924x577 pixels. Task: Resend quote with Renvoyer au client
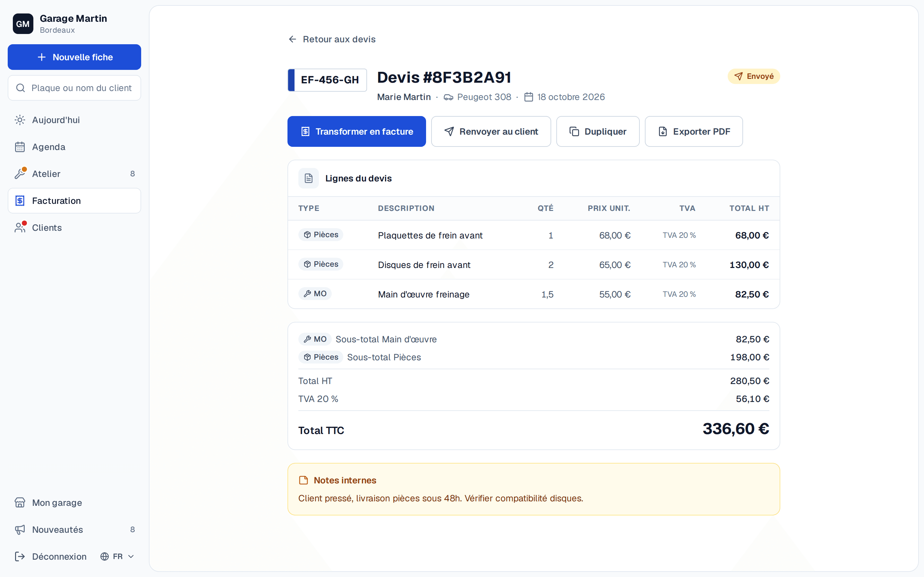[x=491, y=131]
